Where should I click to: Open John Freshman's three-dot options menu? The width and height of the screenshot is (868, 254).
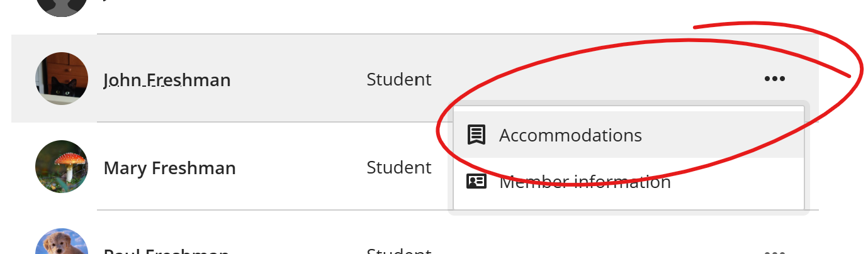(774, 79)
